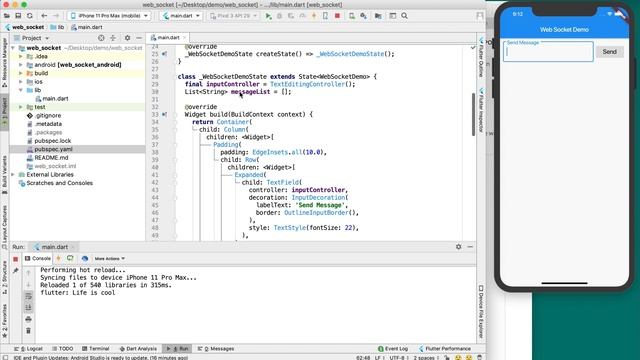The image size is (640, 360).
Task: Click the Hot Restart green icon in Run panel
Action: click(x=70, y=258)
